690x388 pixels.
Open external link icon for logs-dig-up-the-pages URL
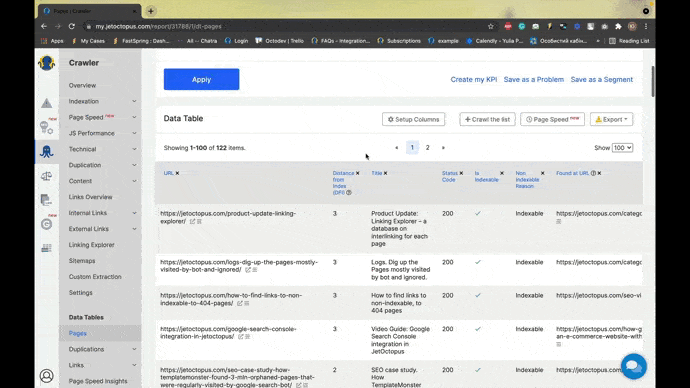click(x=248, y=270)
